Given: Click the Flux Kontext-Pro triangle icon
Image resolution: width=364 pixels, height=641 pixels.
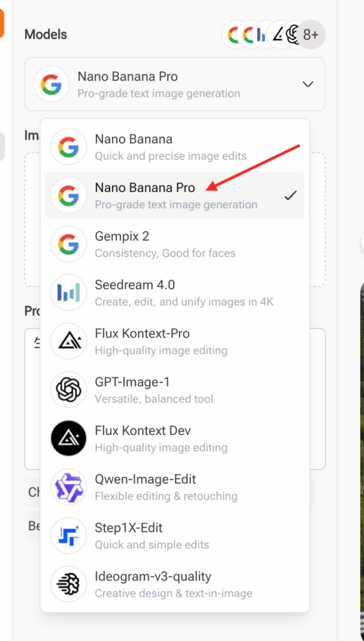Looking at the screenshot, I should 68,341.
